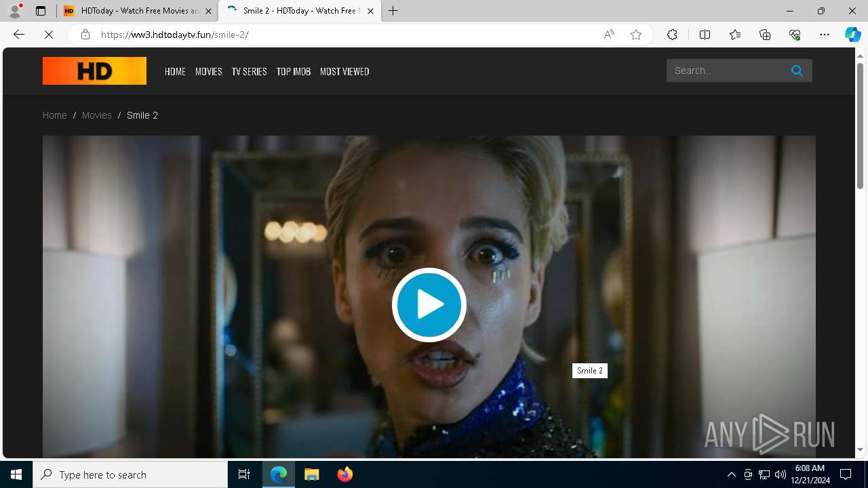868x488 pixels.
Task: Open the clock showing 6:08 AM
Action: pyautogui.click(x=810, y=474)
